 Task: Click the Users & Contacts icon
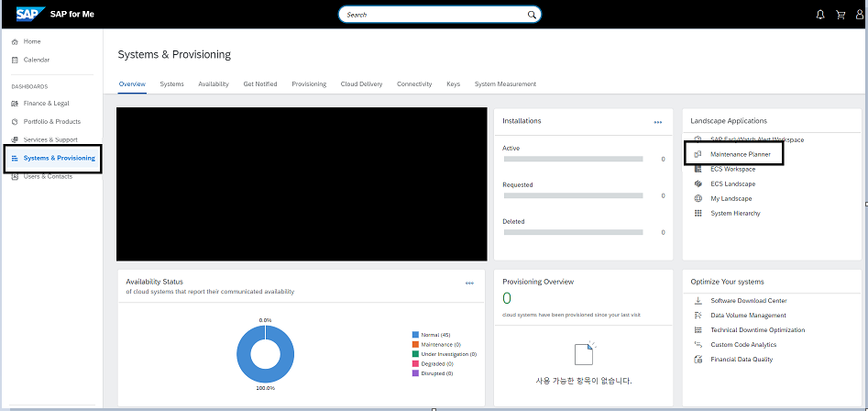point(15,177)
